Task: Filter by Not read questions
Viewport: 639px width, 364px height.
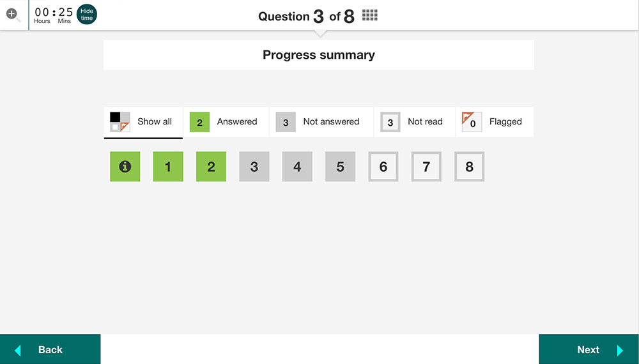Action: tap(415, 122)
